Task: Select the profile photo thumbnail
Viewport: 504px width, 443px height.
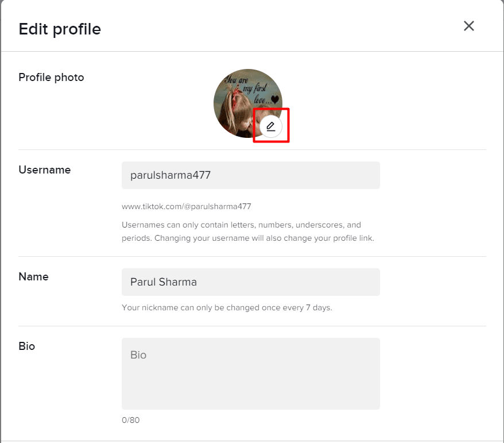Action: (x=248, y=103)
